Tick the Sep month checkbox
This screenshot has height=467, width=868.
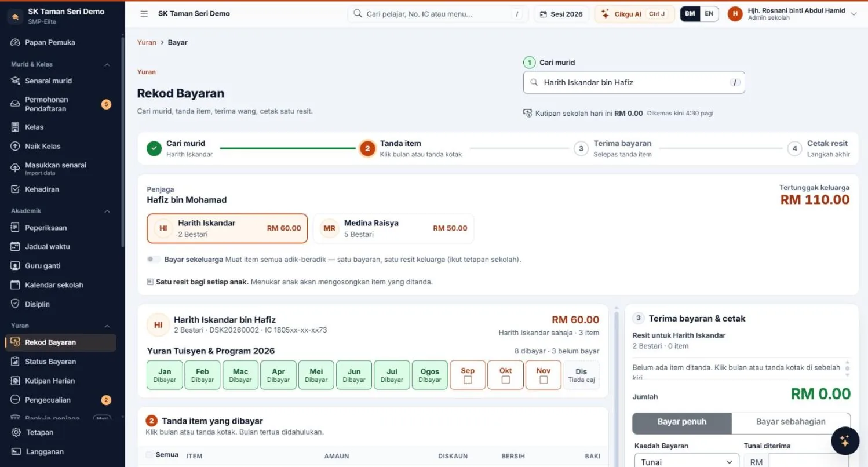[x=468, y=380]
